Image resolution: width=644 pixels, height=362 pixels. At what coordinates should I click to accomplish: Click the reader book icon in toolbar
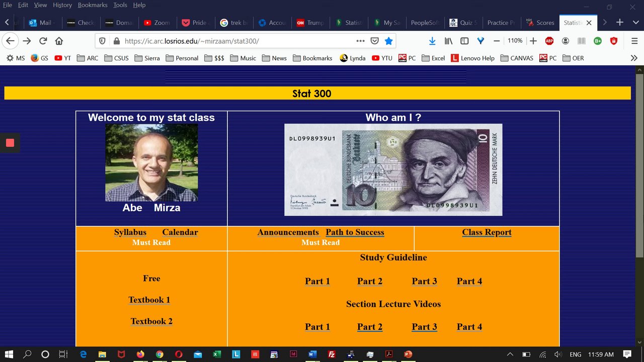coord(582,41)
